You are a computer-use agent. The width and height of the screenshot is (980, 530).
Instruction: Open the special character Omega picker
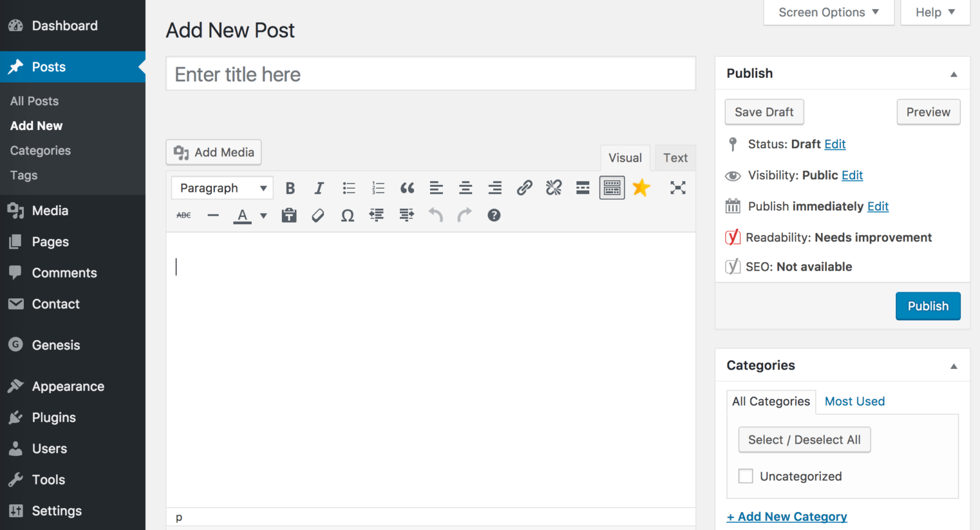347,216
